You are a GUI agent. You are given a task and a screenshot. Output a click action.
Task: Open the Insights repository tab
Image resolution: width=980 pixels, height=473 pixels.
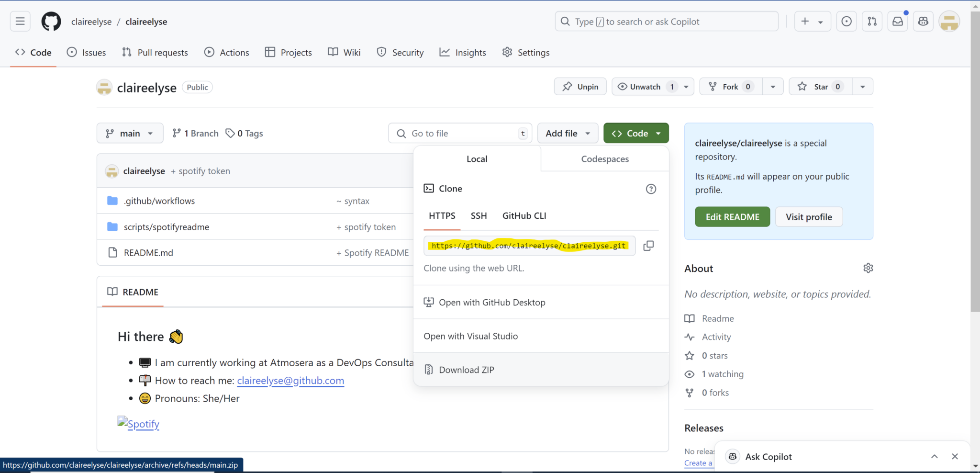463,53
